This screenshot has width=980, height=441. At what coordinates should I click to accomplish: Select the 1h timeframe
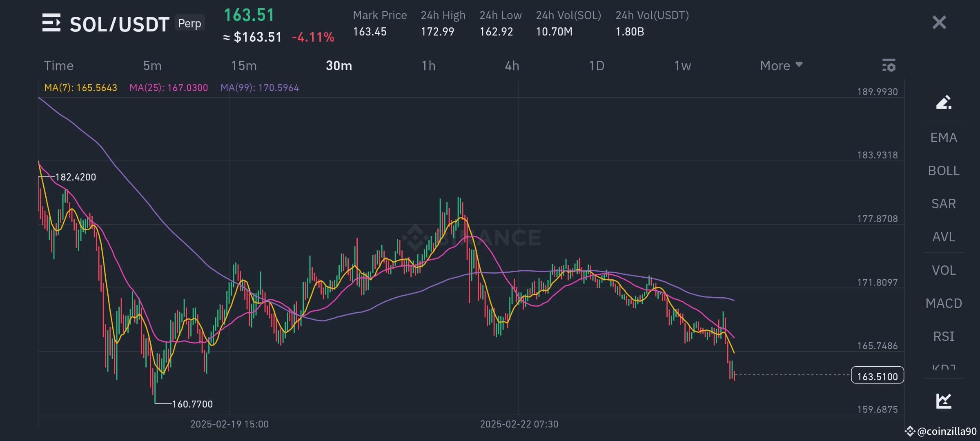coord(428,66)
